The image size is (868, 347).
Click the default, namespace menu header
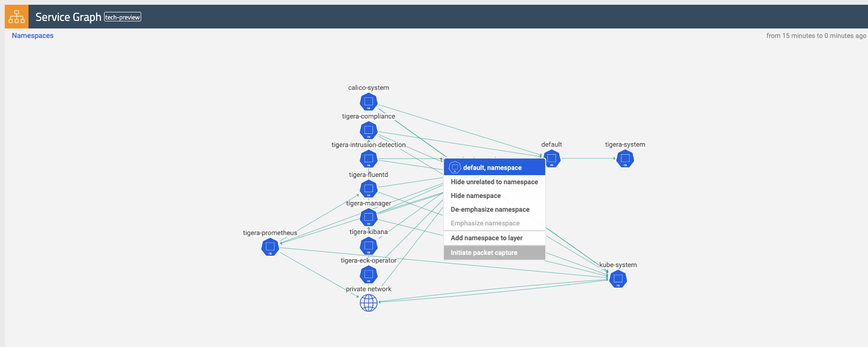point(494,167)
